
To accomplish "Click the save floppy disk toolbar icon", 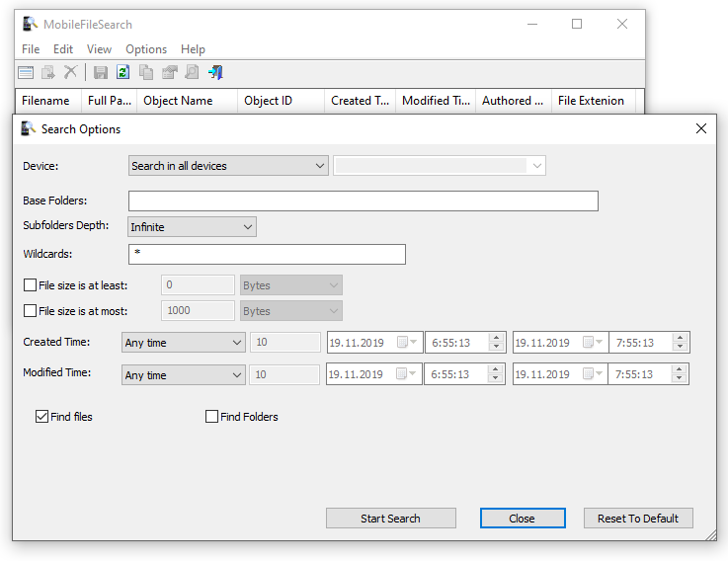I will click(101, 72).
